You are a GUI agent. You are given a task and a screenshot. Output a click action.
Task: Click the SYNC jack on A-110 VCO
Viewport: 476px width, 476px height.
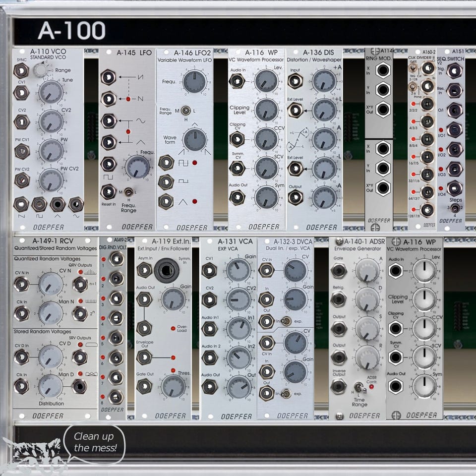coord(21,71)
